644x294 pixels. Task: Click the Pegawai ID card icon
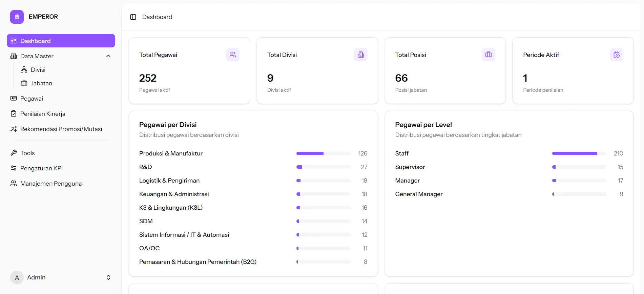point(14,98)
